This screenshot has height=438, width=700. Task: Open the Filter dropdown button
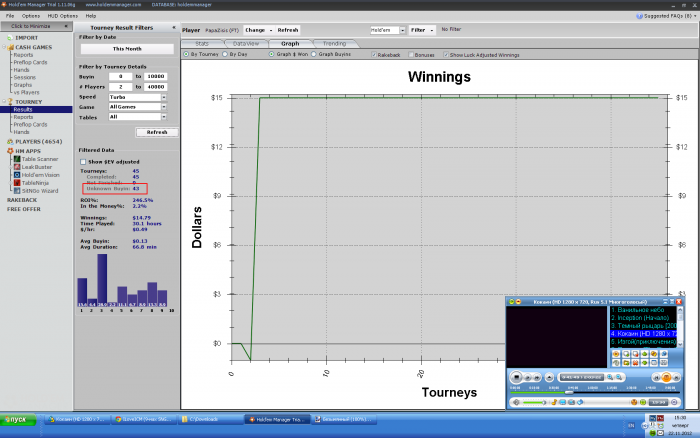421,30
